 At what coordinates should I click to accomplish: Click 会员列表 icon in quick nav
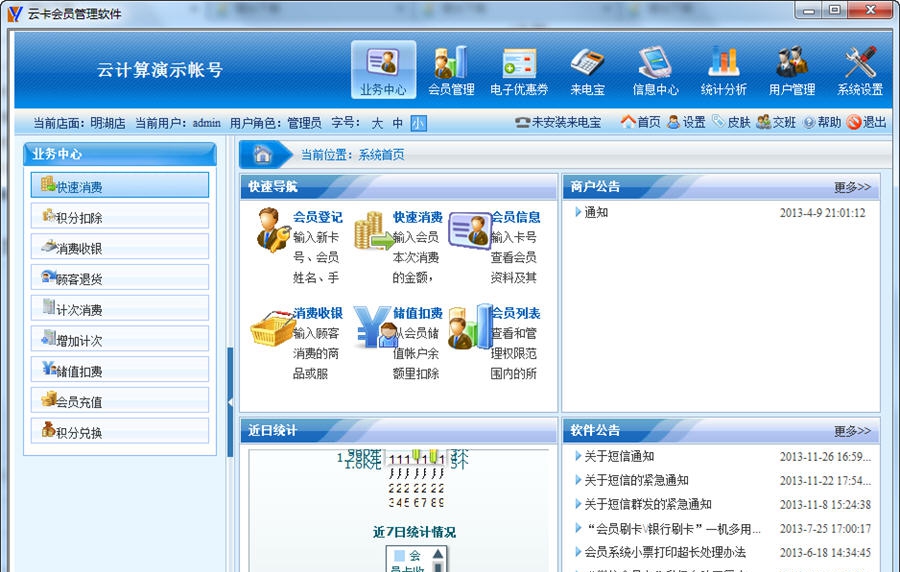[x=470, y=327]
